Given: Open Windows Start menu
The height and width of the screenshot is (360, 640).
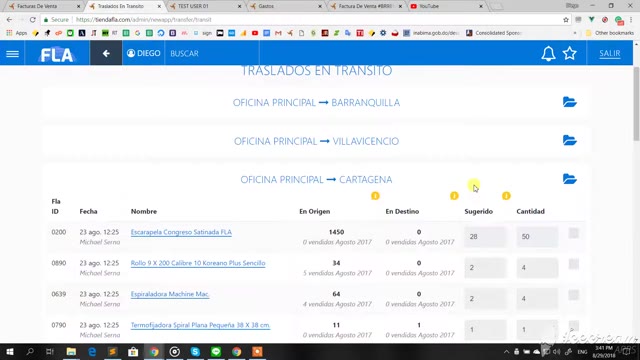Looking at the screenshot, I should [9, 351].
